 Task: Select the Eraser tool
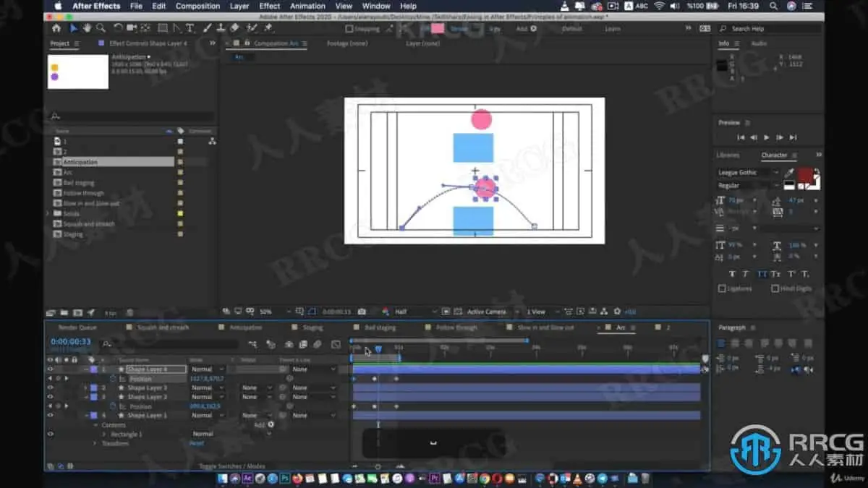[234, 29]
